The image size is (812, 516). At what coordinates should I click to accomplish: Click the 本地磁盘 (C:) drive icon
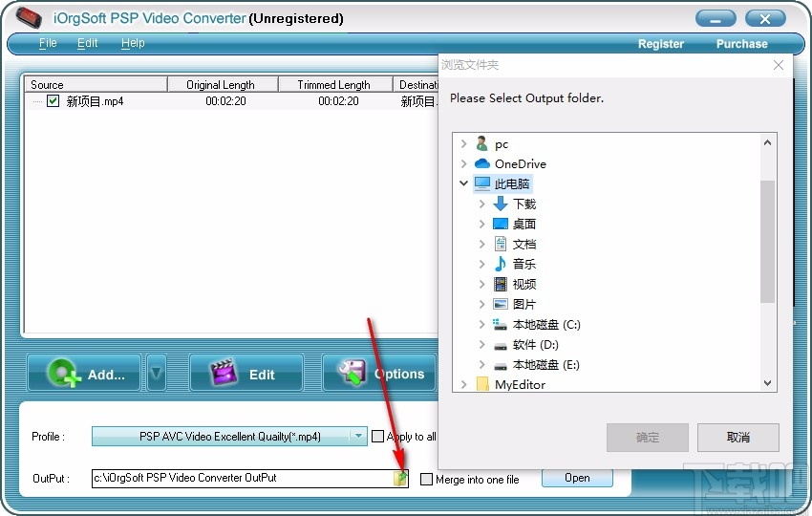[500, 324]
